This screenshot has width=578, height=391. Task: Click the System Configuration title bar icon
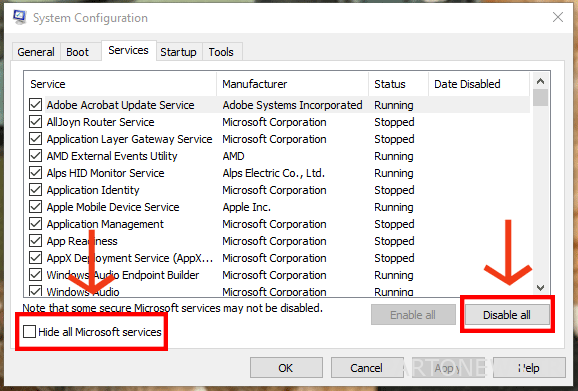click(x=19, y=17)
